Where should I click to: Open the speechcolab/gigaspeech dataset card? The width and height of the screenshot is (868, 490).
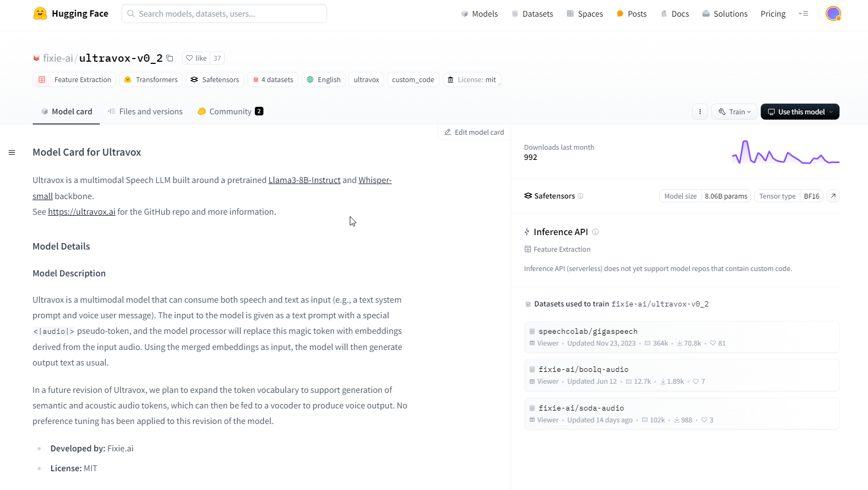point(682,337)
